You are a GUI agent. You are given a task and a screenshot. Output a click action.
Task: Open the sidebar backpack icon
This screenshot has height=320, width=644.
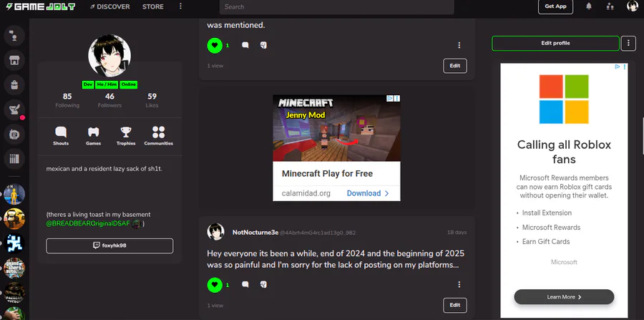coord(14,85)
